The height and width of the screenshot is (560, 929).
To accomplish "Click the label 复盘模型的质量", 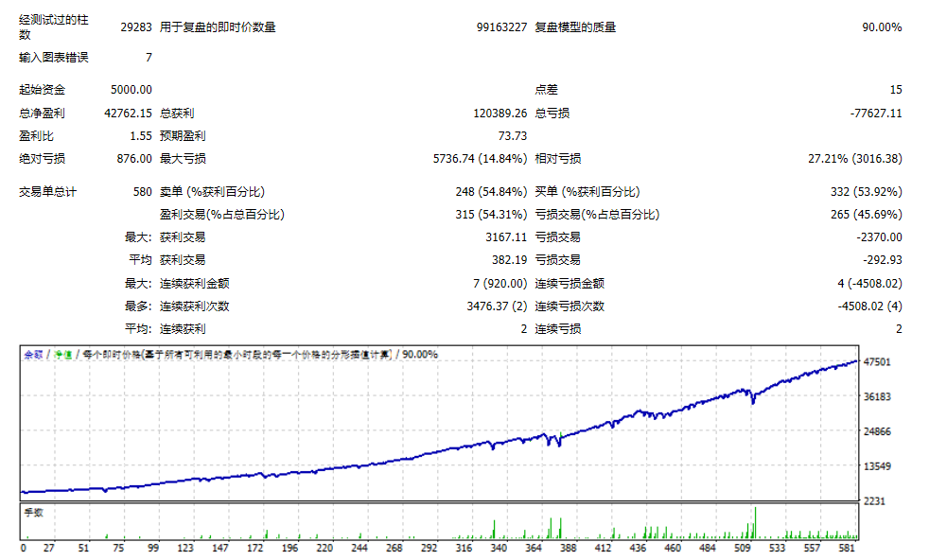I will click(x=575, y=27).
